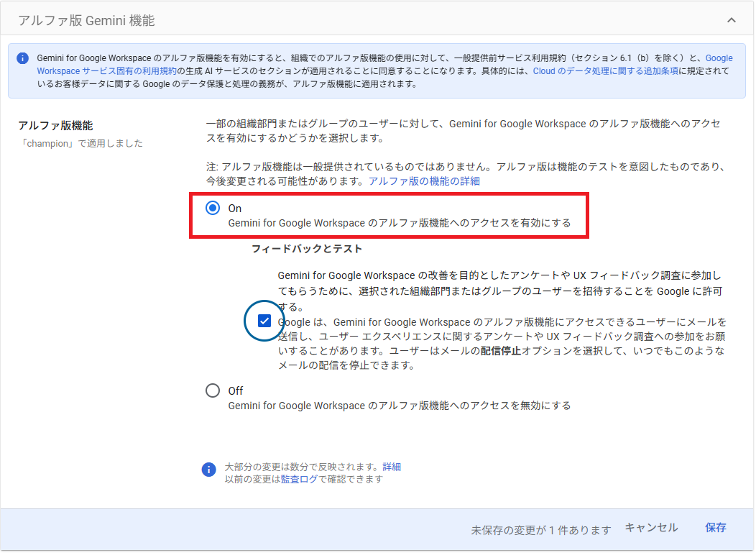
Task: Uncheck the feedback and testing checkbox
Action: point(264,321)
